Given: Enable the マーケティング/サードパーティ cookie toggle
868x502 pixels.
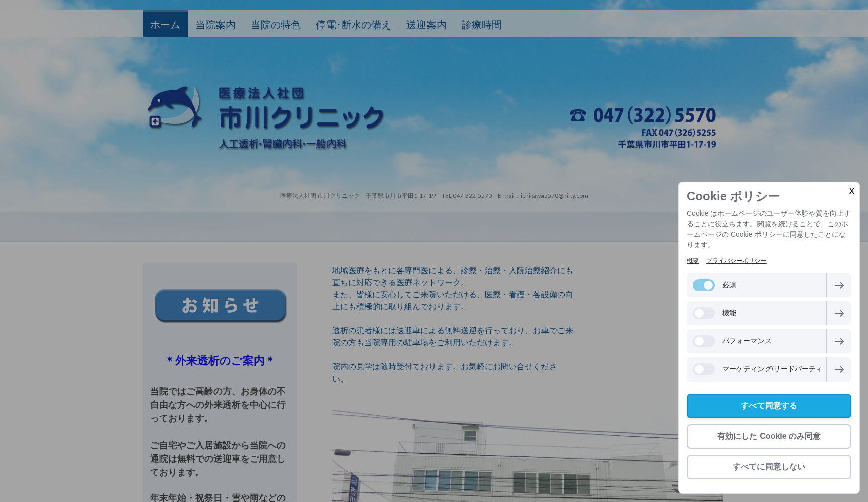Looking at the screenshot, I should tap(703, 369).
